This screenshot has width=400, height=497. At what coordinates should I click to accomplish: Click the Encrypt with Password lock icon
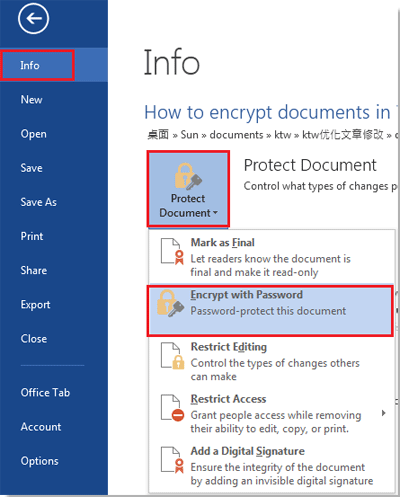(170, 303)
